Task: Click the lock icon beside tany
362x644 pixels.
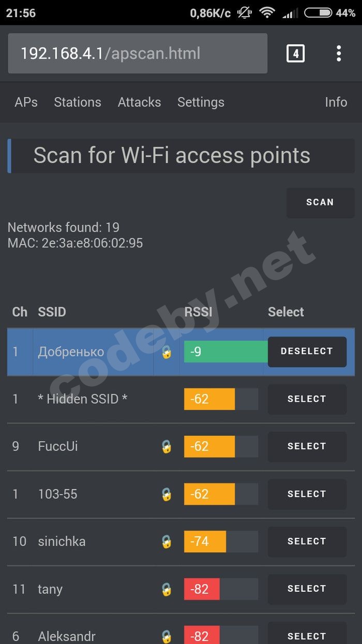Action: click(x=167, y=589)
